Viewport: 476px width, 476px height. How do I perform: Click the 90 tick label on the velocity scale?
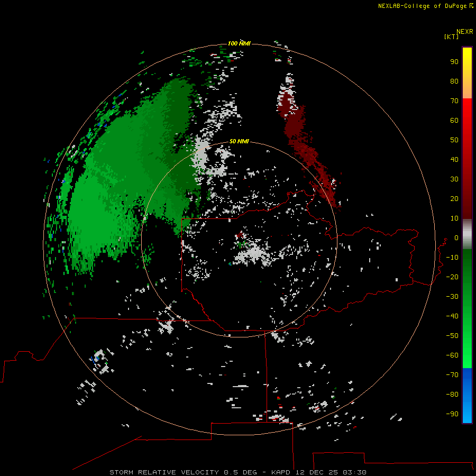[454, 62]
